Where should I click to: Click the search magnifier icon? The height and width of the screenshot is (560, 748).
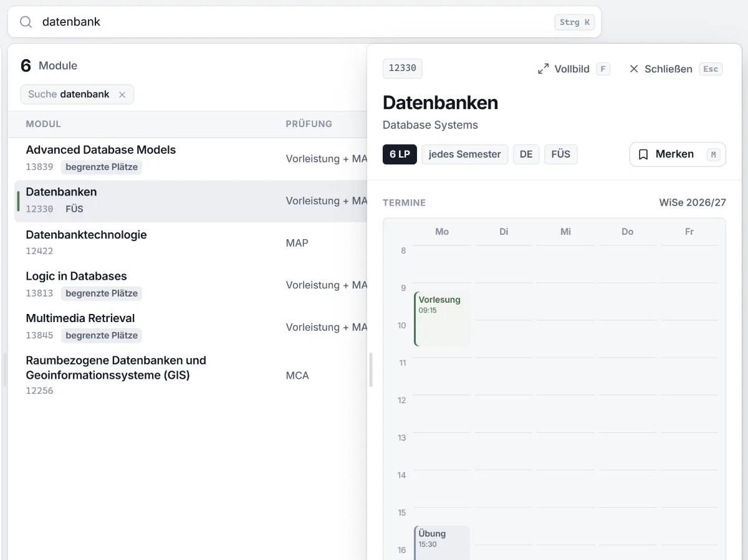click(x=26, y=22)
